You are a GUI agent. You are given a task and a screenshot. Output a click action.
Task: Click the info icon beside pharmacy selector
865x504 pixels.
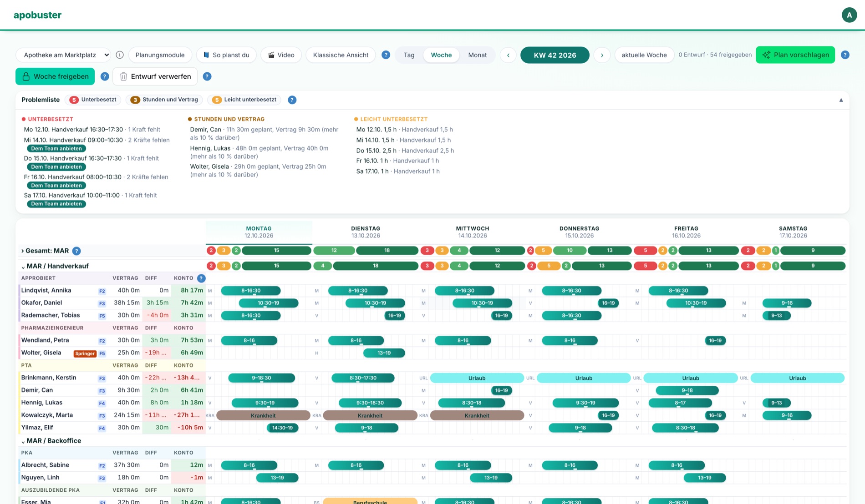[x=120, y=55]
